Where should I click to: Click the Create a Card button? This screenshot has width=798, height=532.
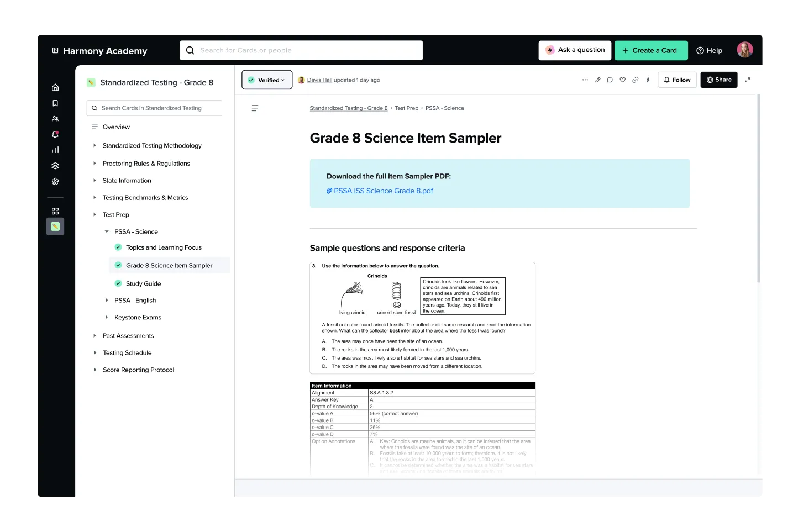pos(651,50)
